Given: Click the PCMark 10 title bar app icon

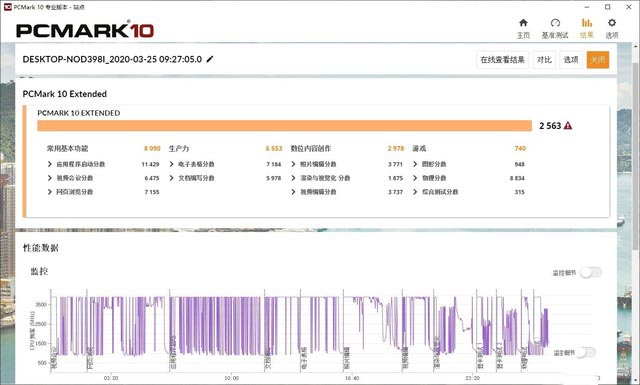Looking at the screenshot, I should coord(7,7).
